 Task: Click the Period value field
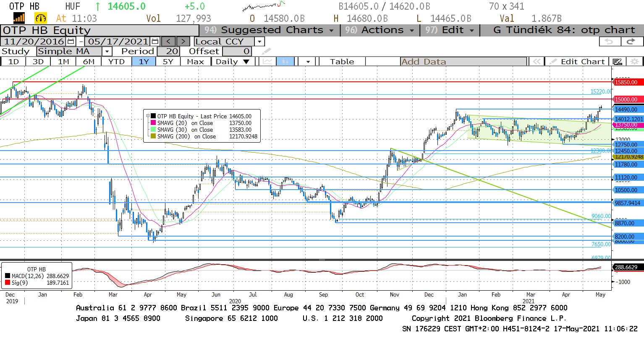click(x=169, y=51)
